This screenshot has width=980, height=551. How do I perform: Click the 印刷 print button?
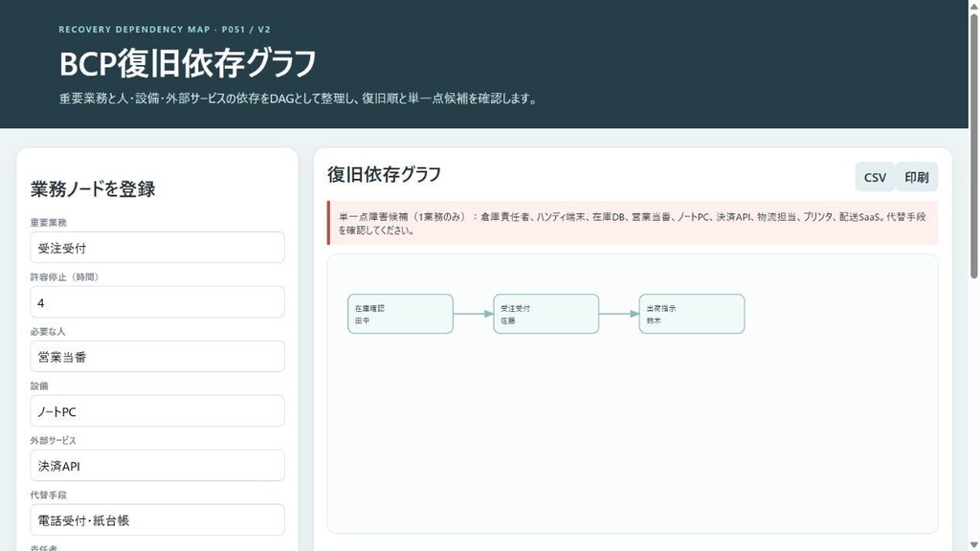click(x=917, y=177)
